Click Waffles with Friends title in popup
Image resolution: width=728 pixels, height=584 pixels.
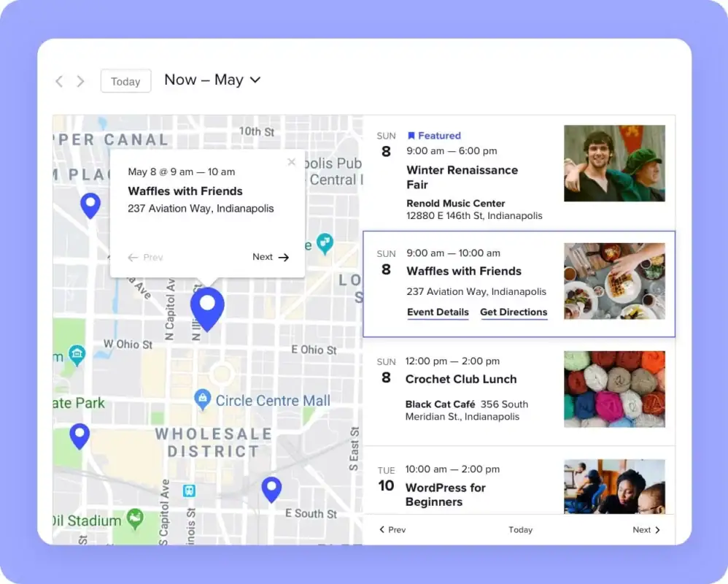tap(185, 191)
